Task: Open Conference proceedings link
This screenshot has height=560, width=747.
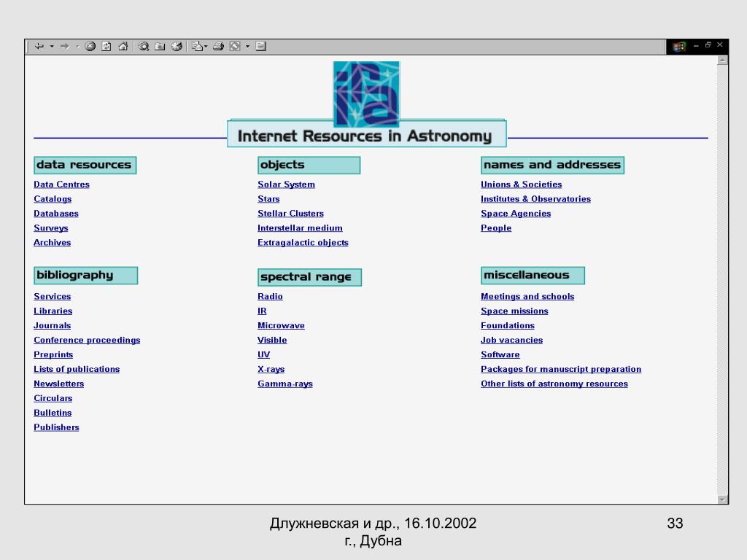Action: [x=87, y=340]
